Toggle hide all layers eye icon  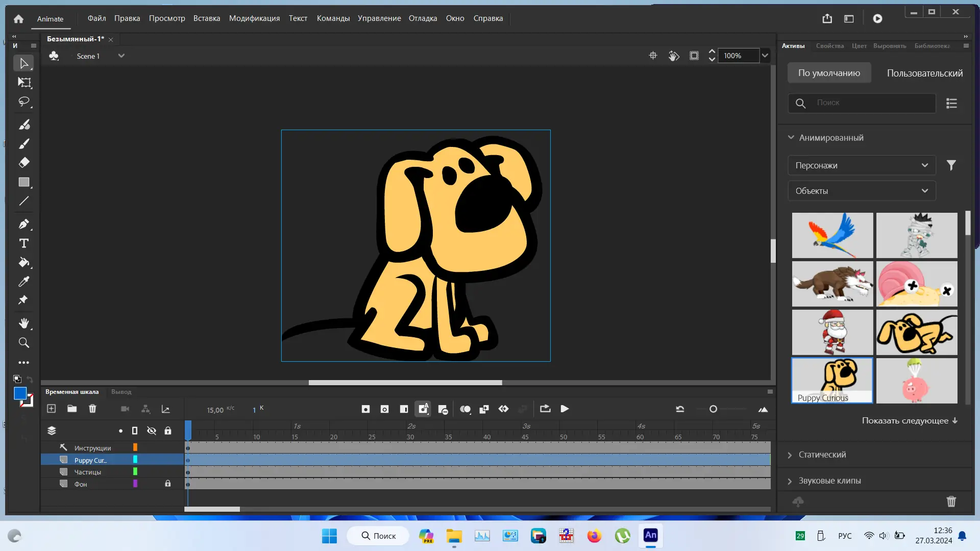point(152,431)
